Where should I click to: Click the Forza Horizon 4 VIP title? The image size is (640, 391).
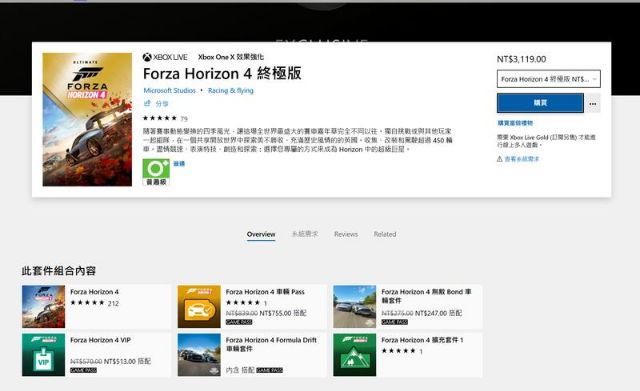100,340
